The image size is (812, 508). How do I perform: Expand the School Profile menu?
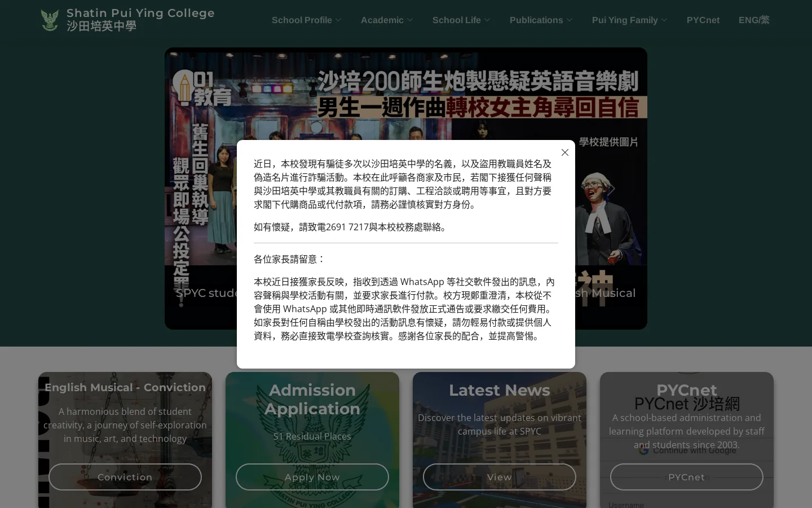(306, 20)
